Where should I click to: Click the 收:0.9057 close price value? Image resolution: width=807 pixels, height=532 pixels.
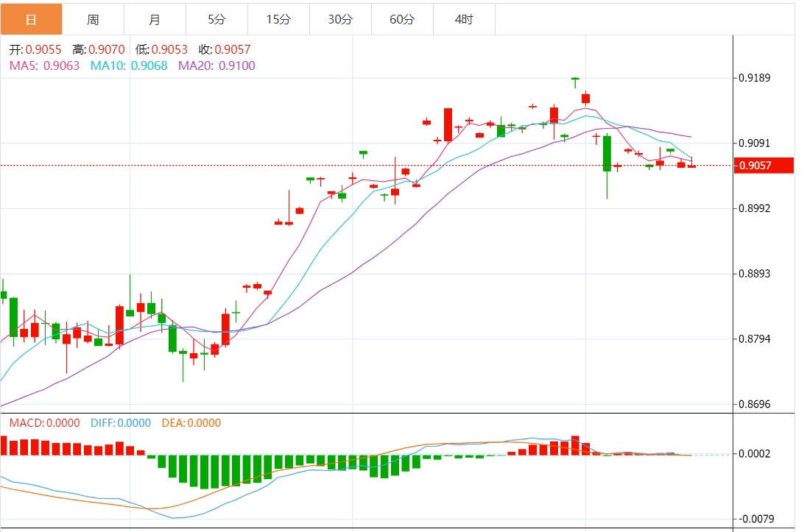(225, 50)
